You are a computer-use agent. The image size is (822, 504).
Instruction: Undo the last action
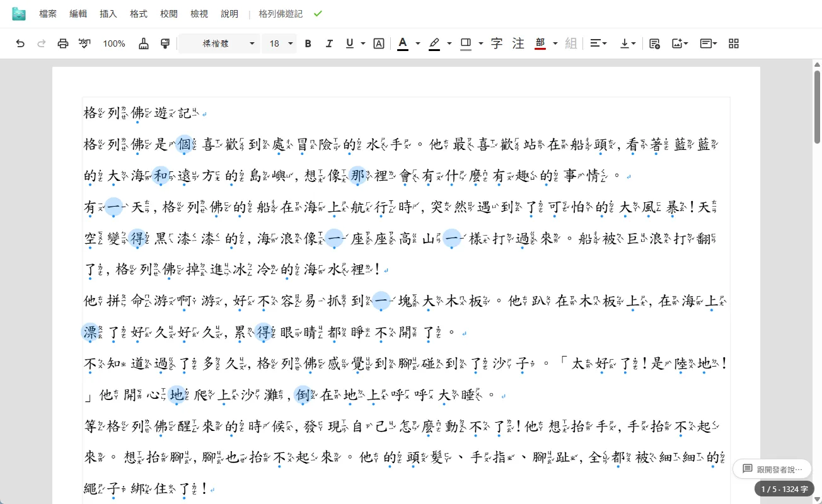[20, 43]
